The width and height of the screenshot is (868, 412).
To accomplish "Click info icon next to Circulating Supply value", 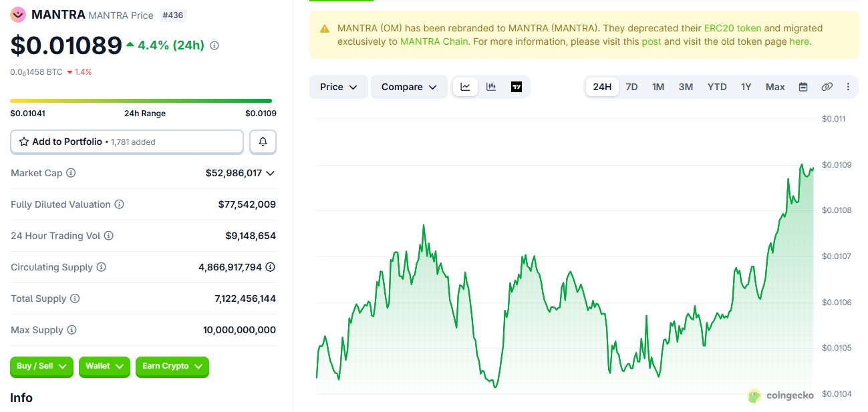I will point(270,267).
